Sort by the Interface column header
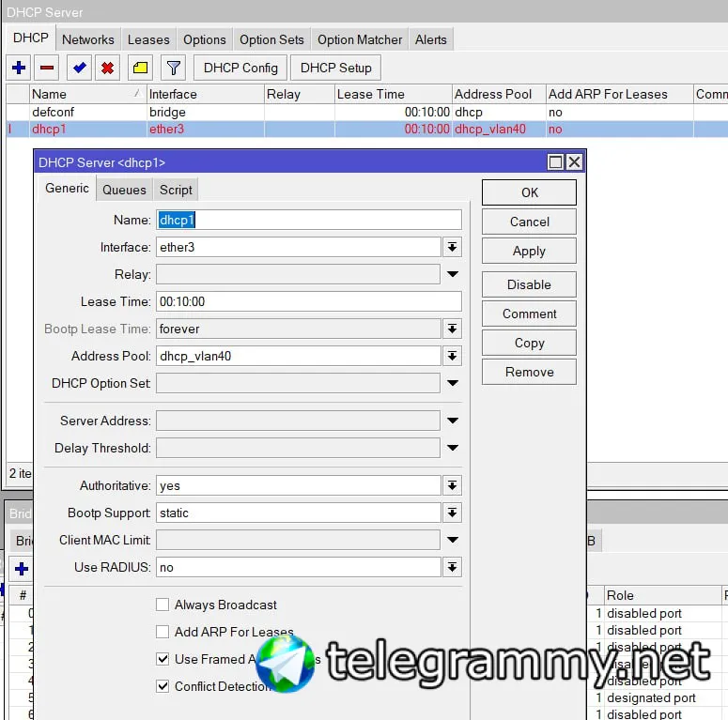The height and width of the screenshot is (720, 728). (x=206, y=94)
